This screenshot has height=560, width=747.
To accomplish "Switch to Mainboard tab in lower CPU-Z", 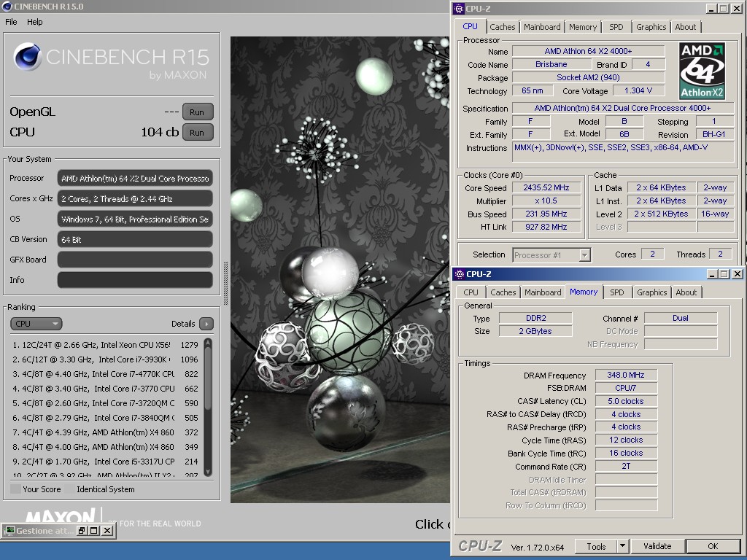I will (543, 292).
